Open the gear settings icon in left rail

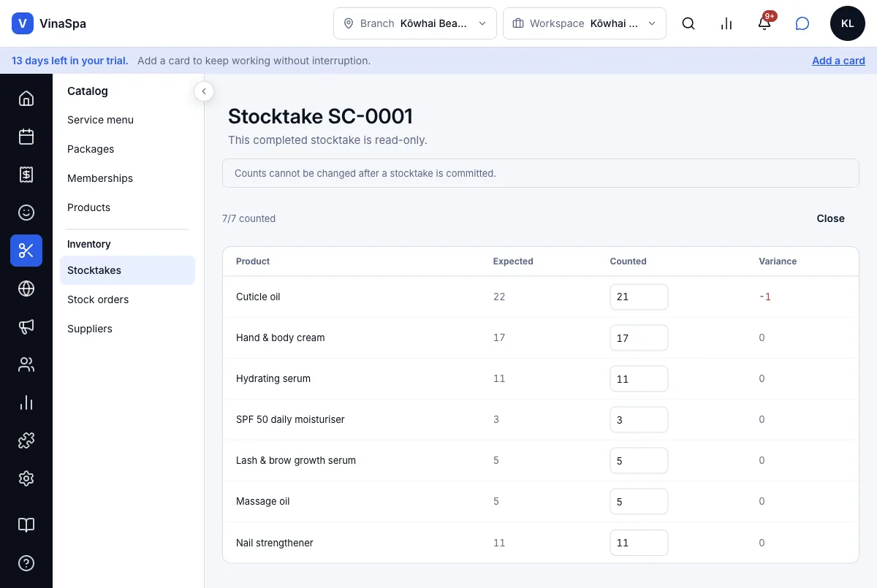coord(26,478)
